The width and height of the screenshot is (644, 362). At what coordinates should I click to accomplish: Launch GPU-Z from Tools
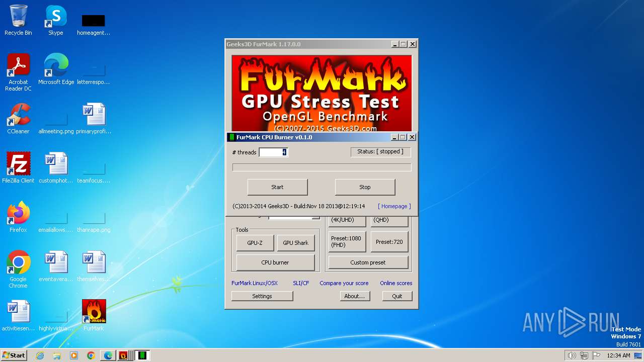tap(255, 243)
